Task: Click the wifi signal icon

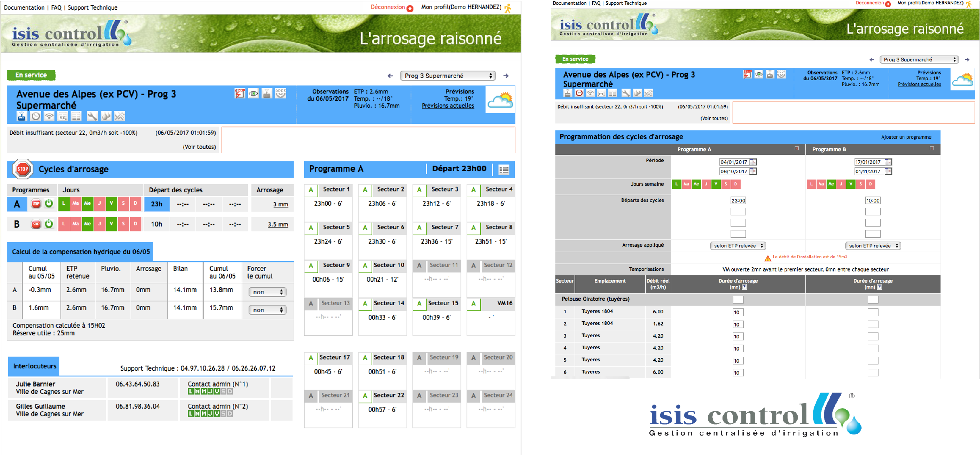Action: pos(49,116)
